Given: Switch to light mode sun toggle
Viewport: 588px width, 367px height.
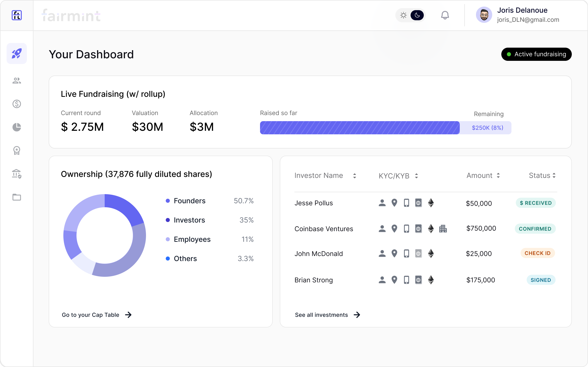Looking at the screenshot, I should pos(403,15).
